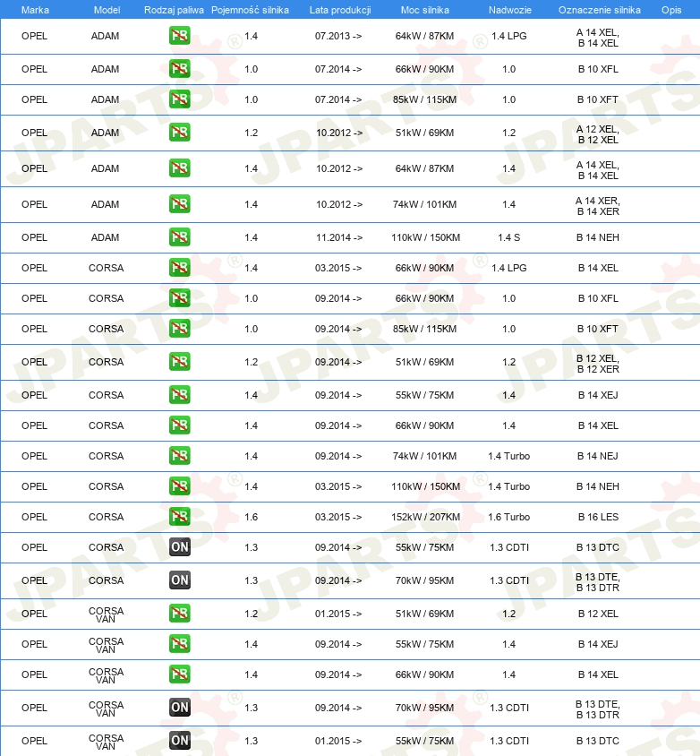The width and height of the screenshot is (700, 756).
Task: Click the Pojemność silnika column header
Action: [250, 10]
